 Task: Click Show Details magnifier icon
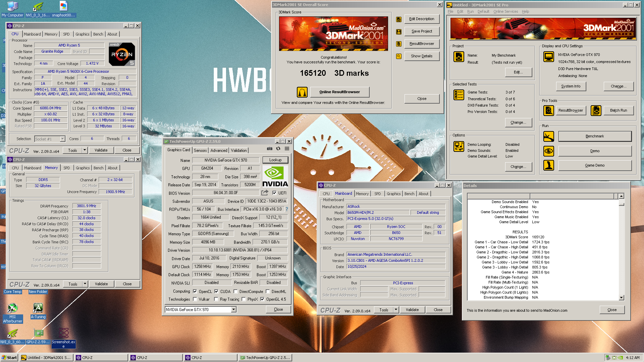click(399, 56)
